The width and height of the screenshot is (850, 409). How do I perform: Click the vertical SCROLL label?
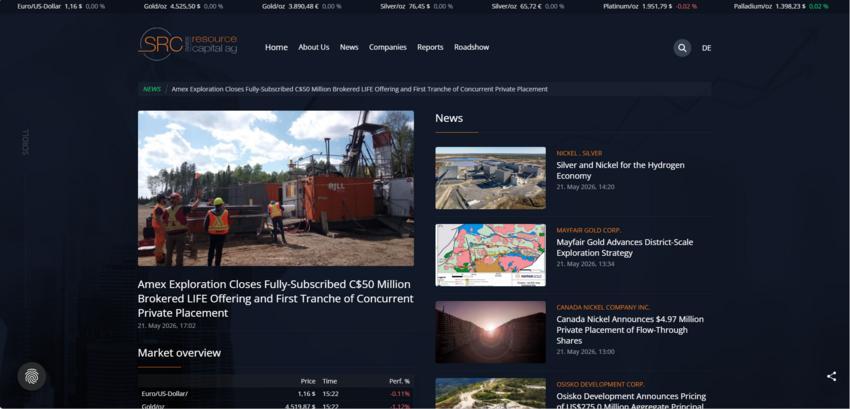[25, 142]
